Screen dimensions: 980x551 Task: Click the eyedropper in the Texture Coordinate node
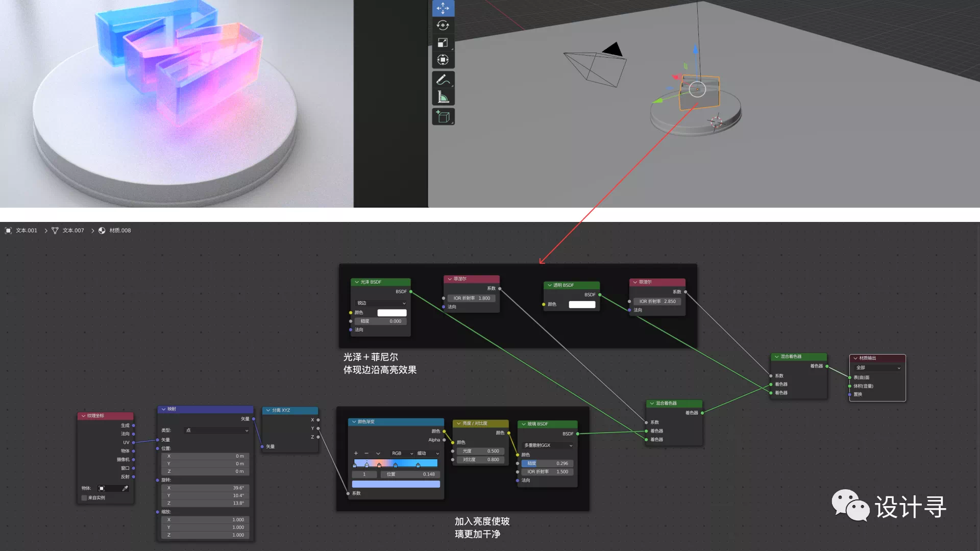[125, 489]
